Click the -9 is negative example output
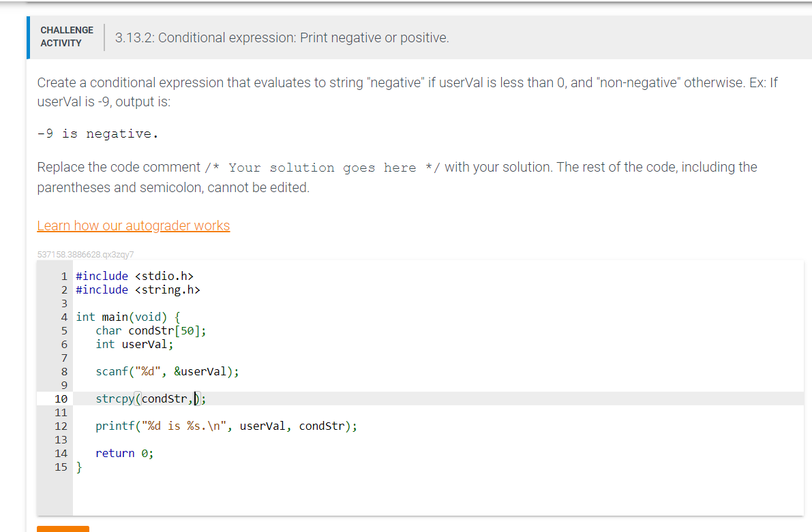Image resolution: width=812 pixels, height=532 pixels. (97, 133)
